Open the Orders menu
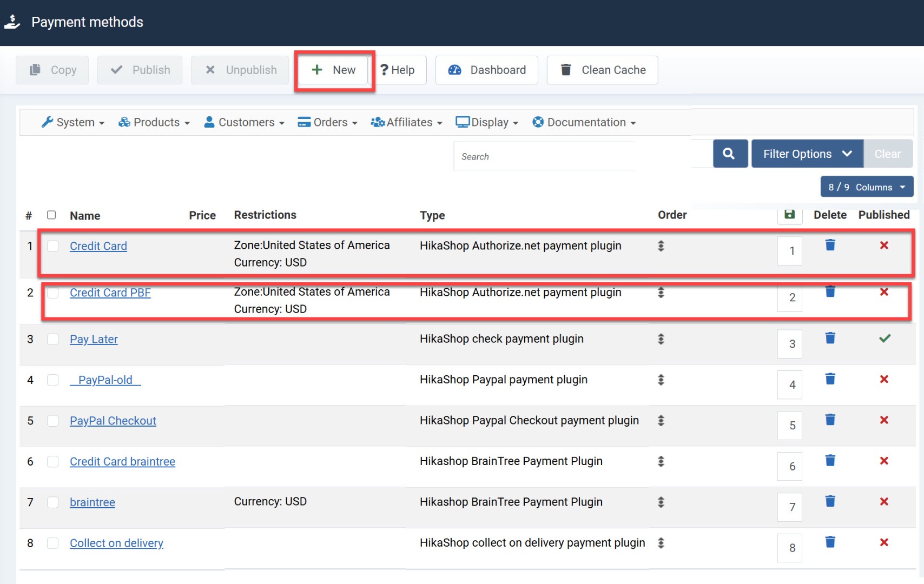 click(328, 123)
